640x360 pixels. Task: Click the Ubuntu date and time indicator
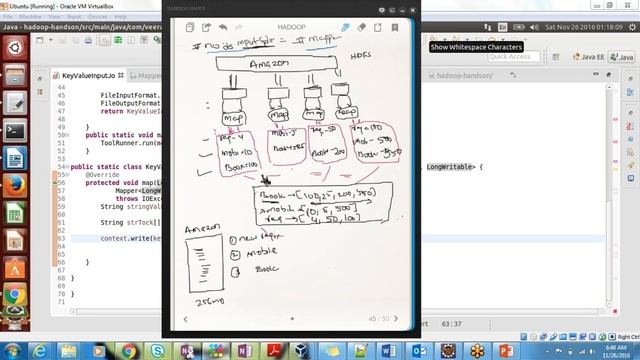[584, 27]
